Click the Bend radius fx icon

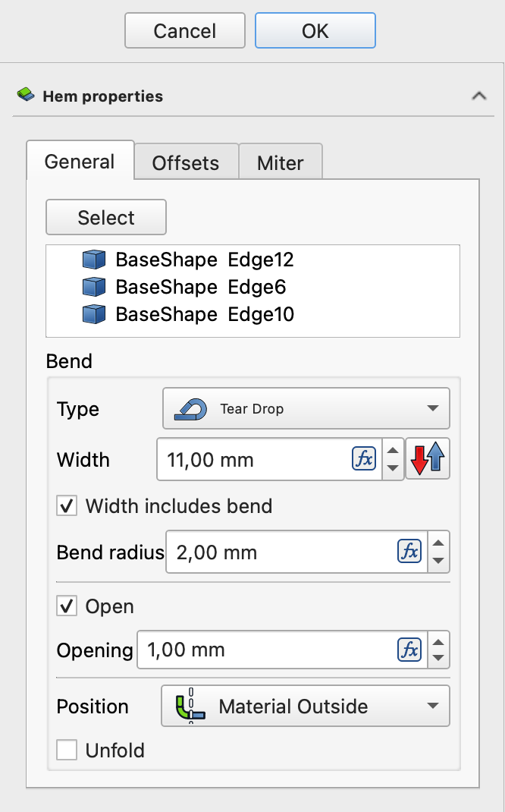click(x=409, y=552)
